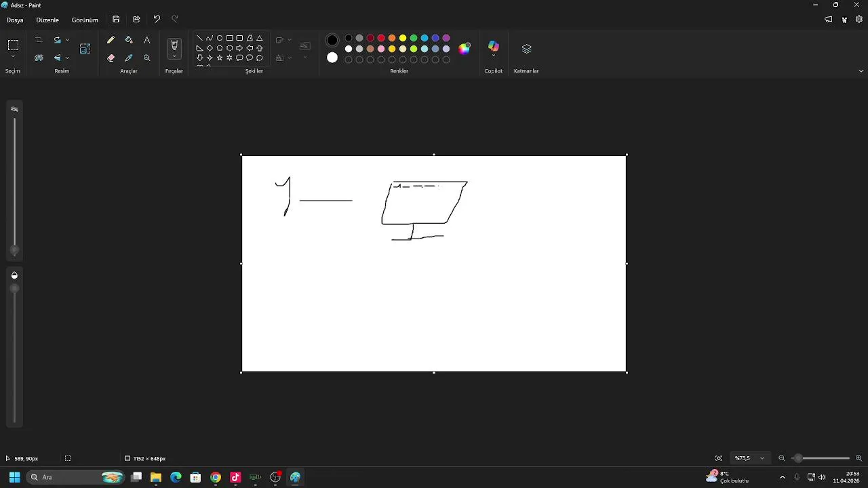Image resolution: width=868 pixels, height=488 pixels.
Task: Choose the five-point star shape
Action: pyautogui.click(x=220, y=58)
